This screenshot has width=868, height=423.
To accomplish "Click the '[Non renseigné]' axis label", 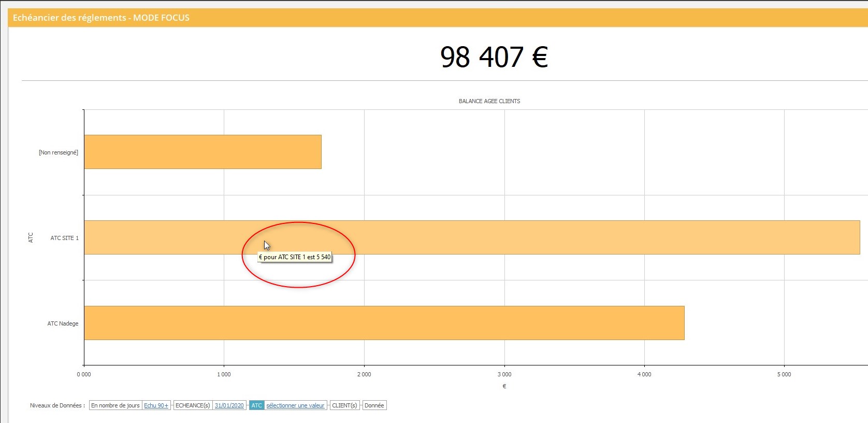I will 58,152.
